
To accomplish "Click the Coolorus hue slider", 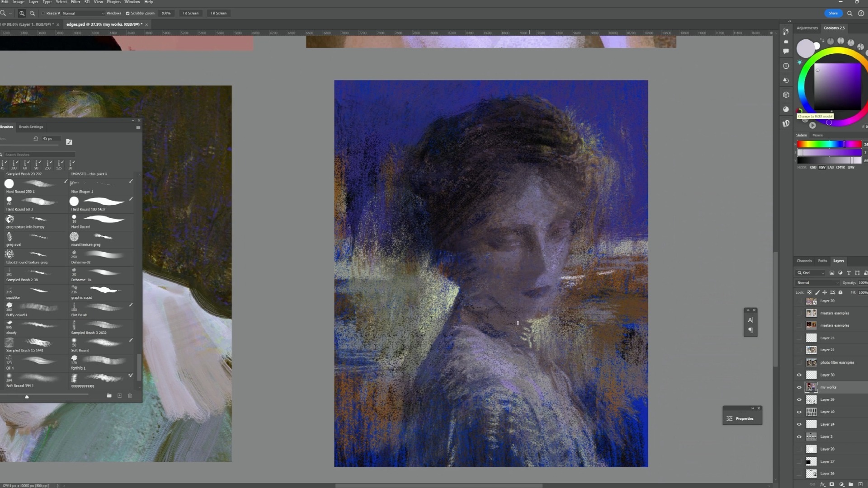I will point(829,144).
